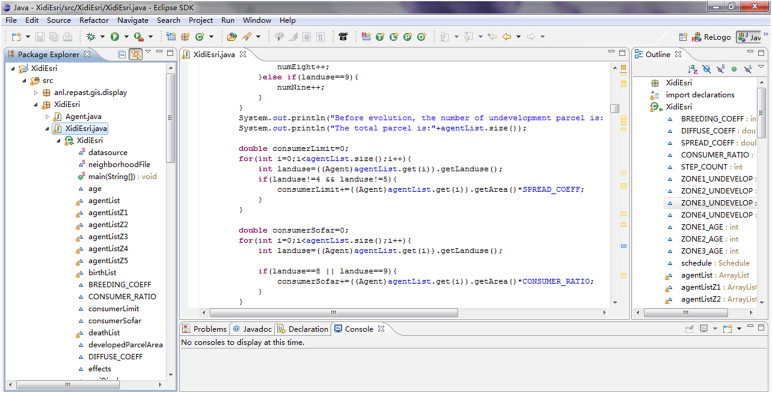
Task: Click the New wizard icon in toolbar
Action: (16, 37)
